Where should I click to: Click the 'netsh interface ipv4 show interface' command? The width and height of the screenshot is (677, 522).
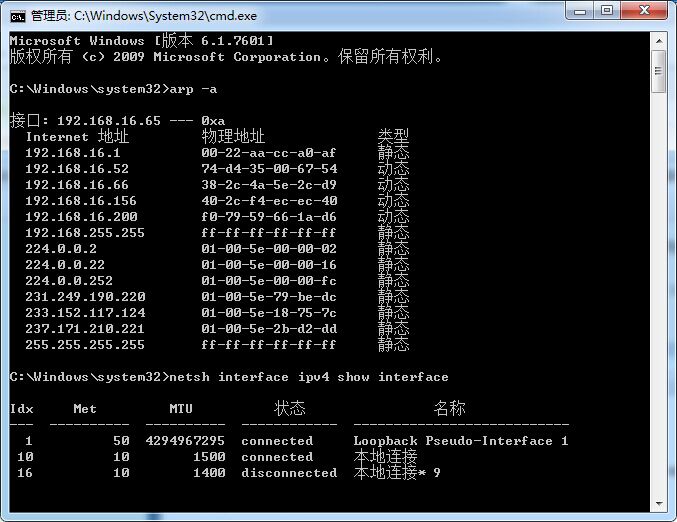(x=309, y=377)
